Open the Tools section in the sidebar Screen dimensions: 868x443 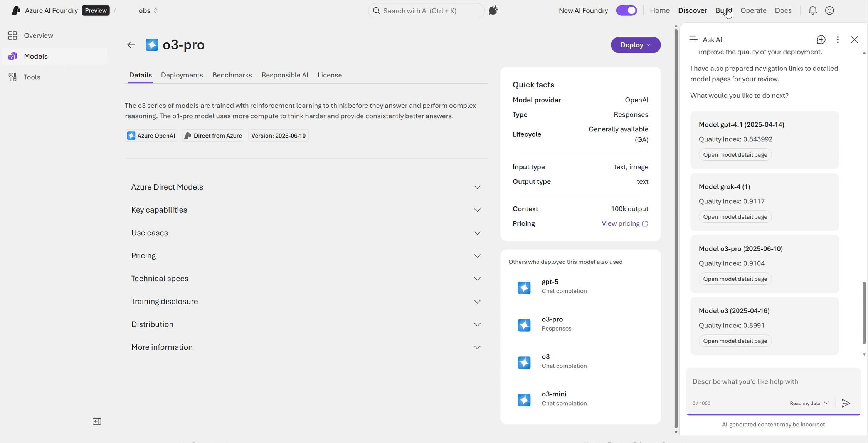[x=32, y=77]
